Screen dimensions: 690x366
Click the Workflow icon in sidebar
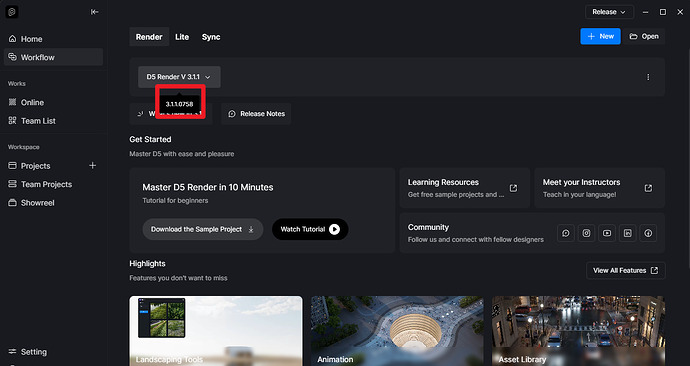pyautogui.click(x=12, y=57)
